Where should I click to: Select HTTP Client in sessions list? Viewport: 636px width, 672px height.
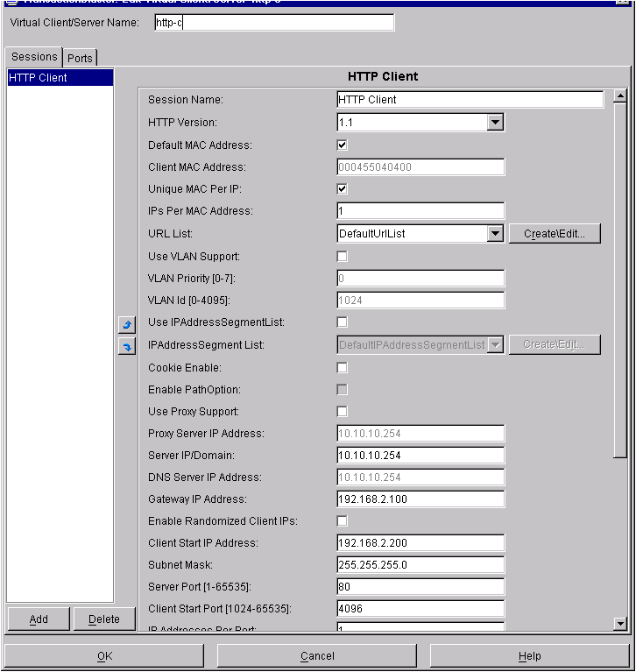point(60,78)
